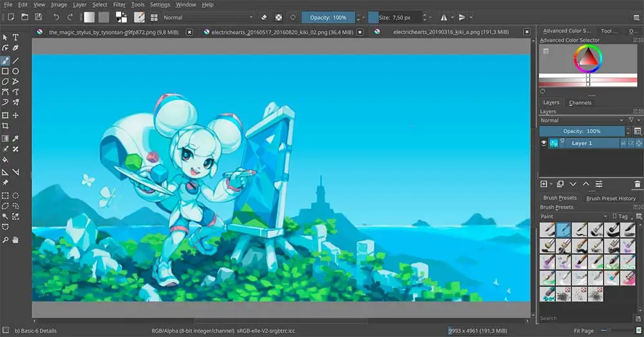
Task: Activate the Zoom magnifier tool
Action: tap(5, 240)
